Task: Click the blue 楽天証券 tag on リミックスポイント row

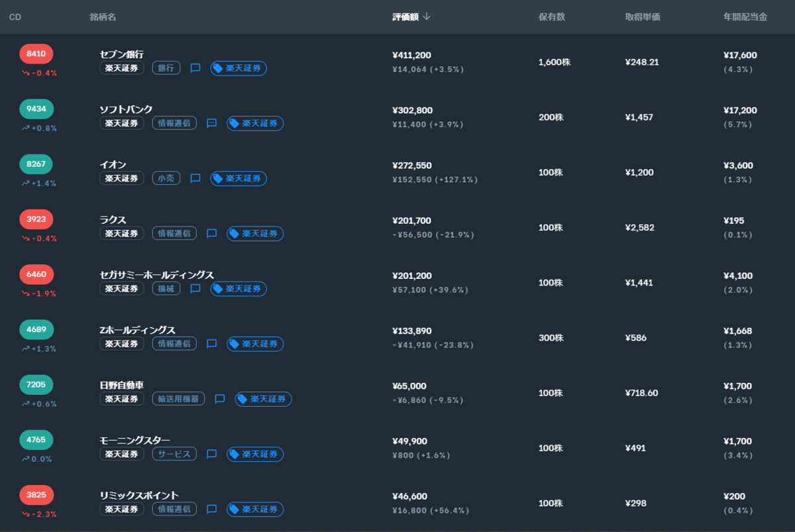Action: (255, 509)
